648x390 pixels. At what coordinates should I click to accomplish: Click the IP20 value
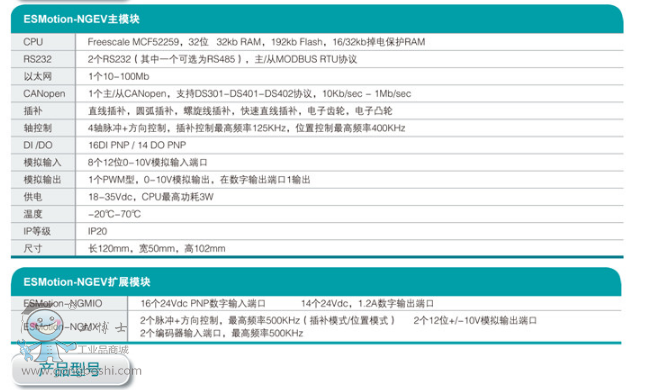(98, 231)
